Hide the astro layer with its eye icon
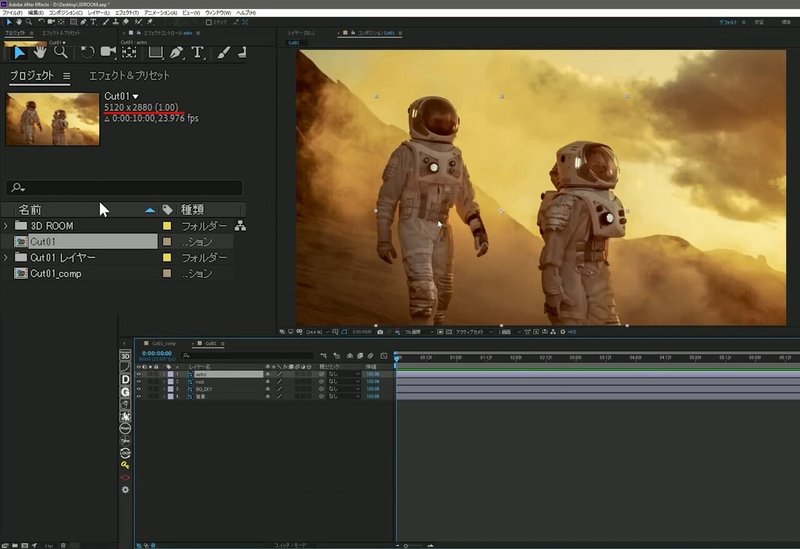Image resolution: width=800 pixels, height=549 pixels. [139, 373]
